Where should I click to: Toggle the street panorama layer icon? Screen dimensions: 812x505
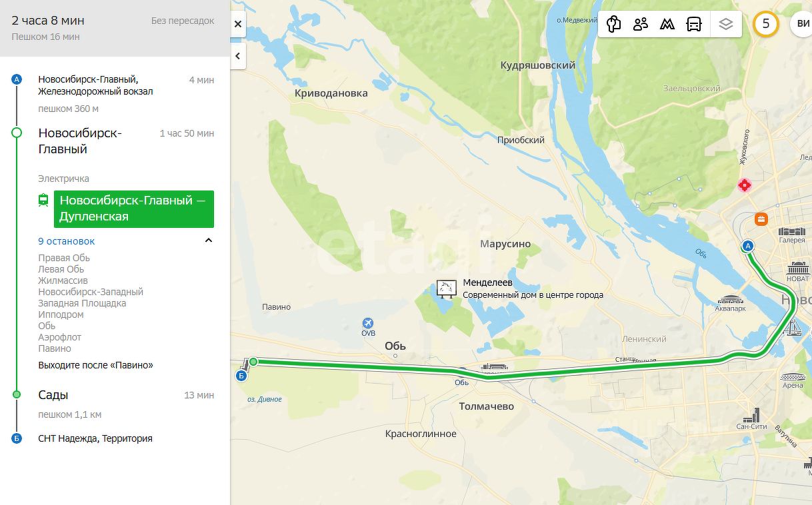(x=614, y=25)
